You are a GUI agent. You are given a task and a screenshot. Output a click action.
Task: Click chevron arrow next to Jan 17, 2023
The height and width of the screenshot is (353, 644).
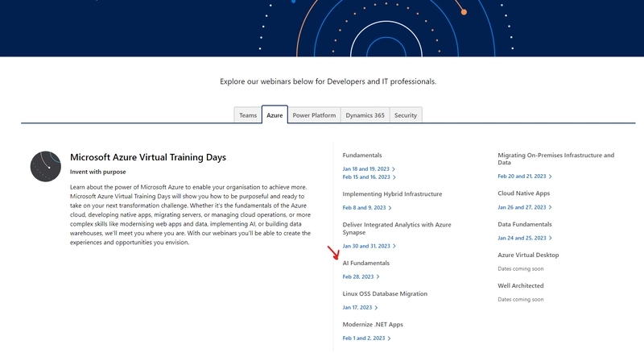[x=377, y=307]
